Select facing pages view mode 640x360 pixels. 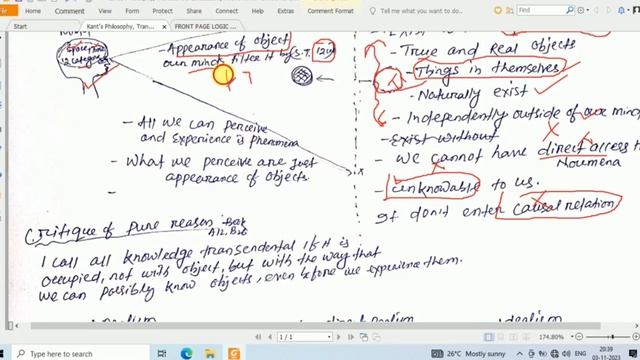point(513,337)
